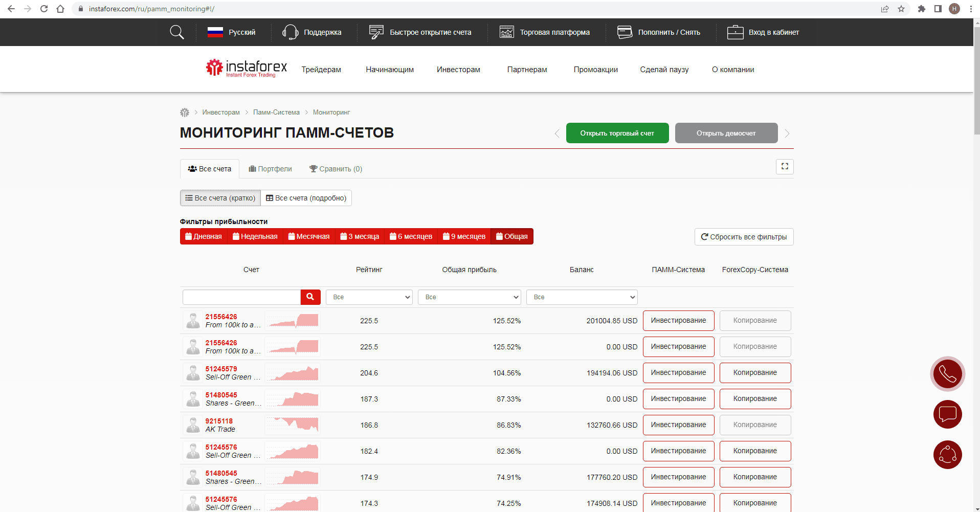Toggle fullscreen expand icon for monitoring table
This screenshot has height=512, width=980.
785,167
